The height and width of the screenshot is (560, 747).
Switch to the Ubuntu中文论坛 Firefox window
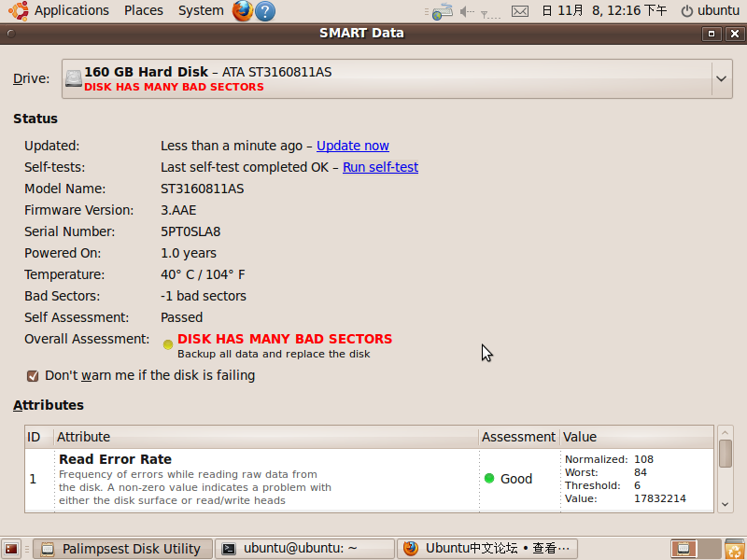(x=486, y=549)
